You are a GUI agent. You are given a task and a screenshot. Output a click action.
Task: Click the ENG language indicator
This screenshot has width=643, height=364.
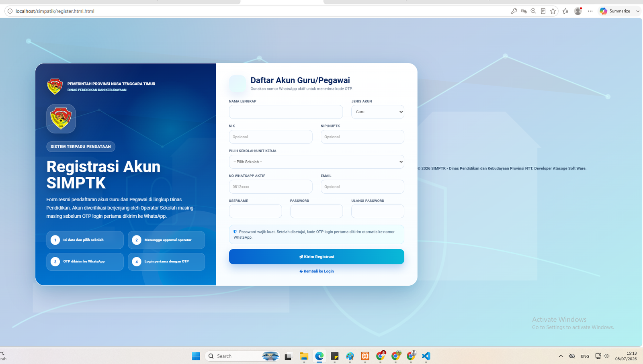(x=585, y=356)
